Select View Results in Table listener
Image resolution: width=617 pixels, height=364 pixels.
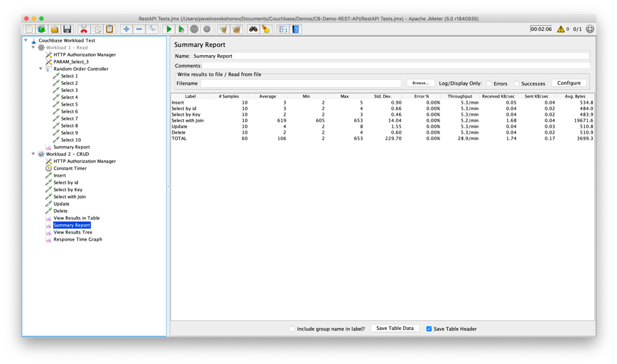click(77, 218)
